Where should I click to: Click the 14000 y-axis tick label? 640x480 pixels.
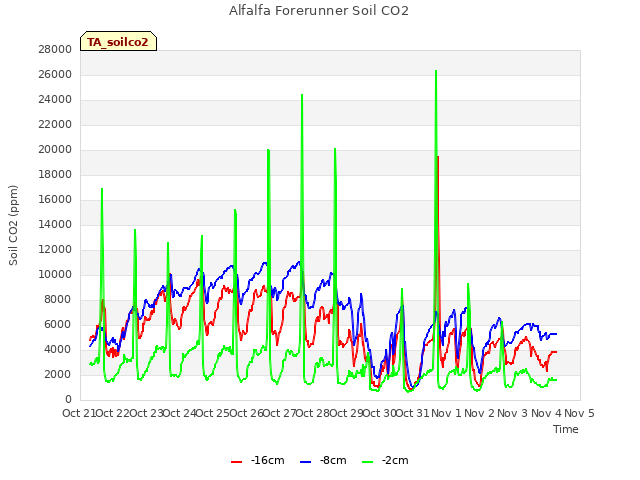(55, 224)
